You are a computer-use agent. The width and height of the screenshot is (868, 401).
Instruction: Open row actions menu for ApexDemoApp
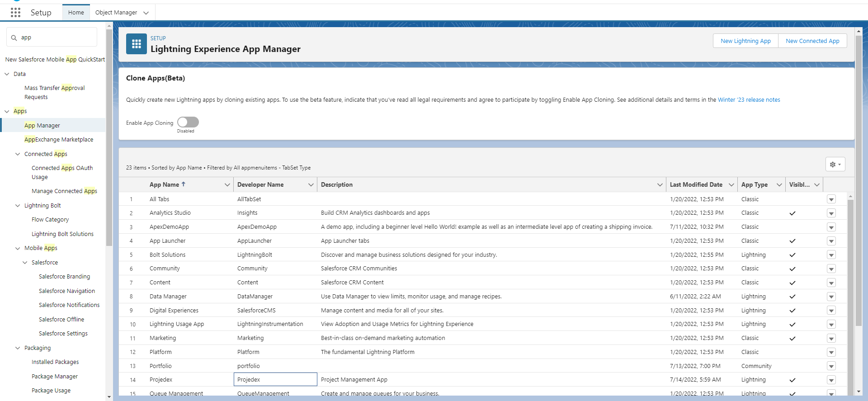(831, 227)
